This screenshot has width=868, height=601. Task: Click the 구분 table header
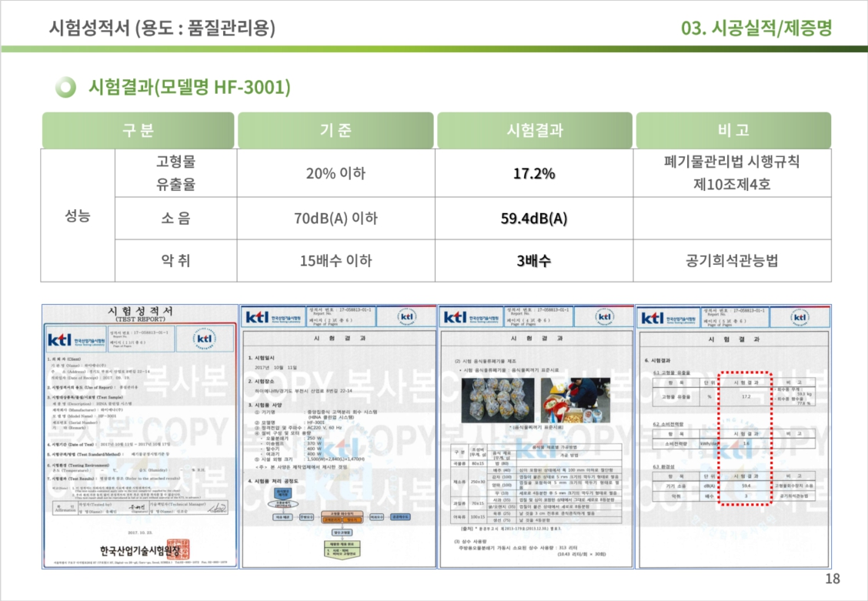click(x=138, y=130)
